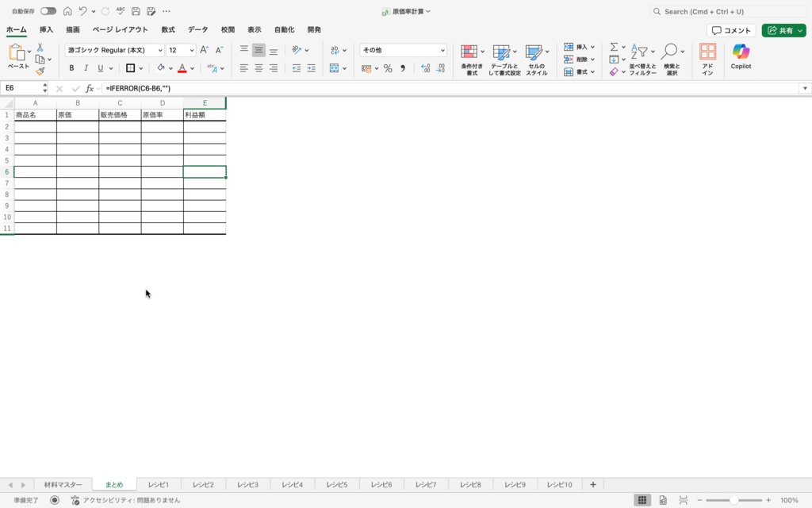
Task: Toggle the AutoSave switch
Action: click(48, 11)
